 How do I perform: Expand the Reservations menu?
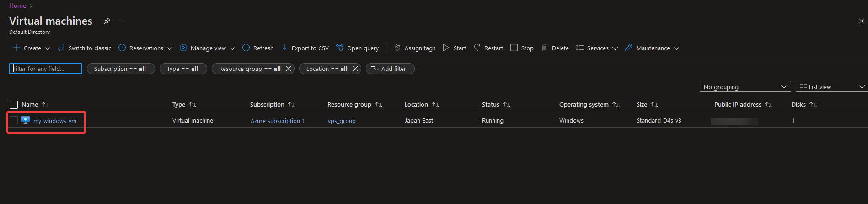[x=145, y=48]
